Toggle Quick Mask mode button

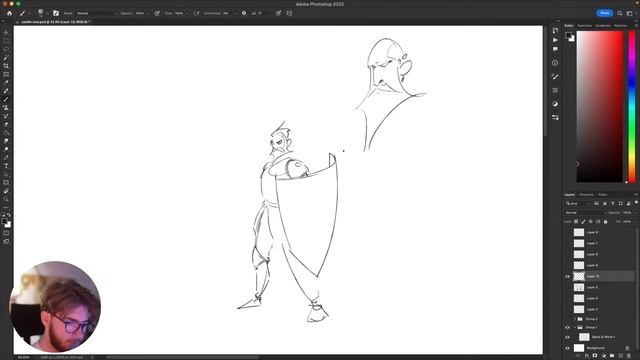click(6, 233)
